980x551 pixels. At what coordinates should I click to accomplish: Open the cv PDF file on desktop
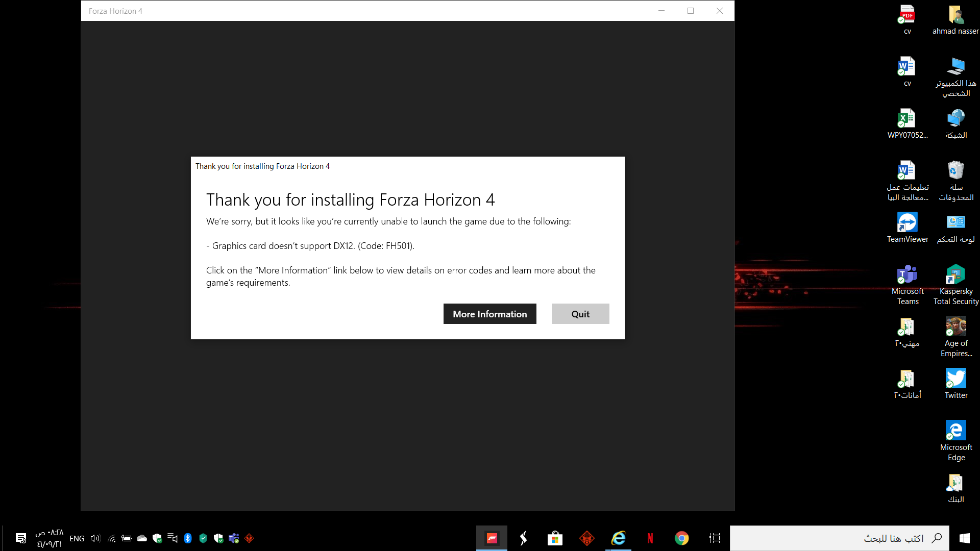click(907, 19)
